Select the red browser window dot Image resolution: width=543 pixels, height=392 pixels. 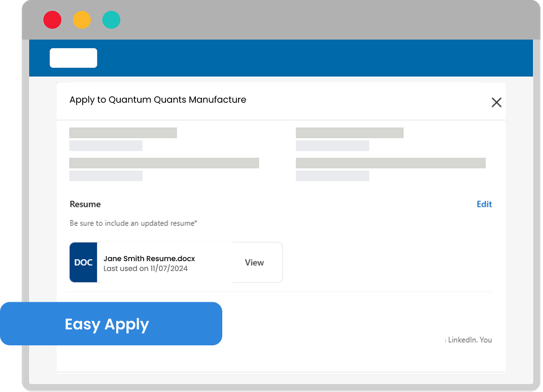(x=52, y=20)
